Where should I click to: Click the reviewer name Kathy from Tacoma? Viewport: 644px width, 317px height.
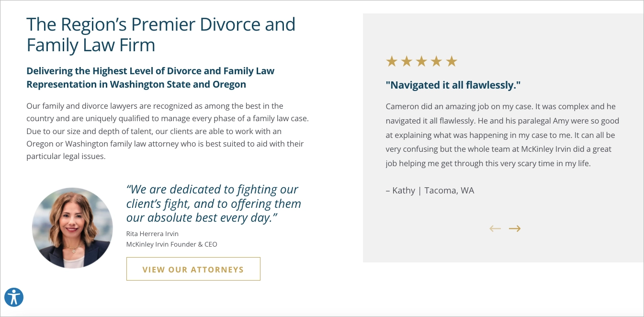pyautogui.click(x=430, y=190)
